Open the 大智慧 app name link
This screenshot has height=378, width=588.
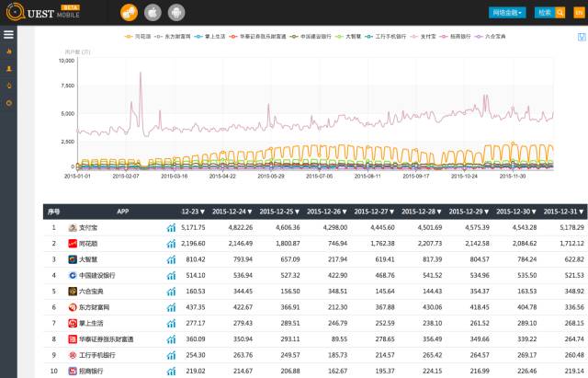click(x=88, y=259)
